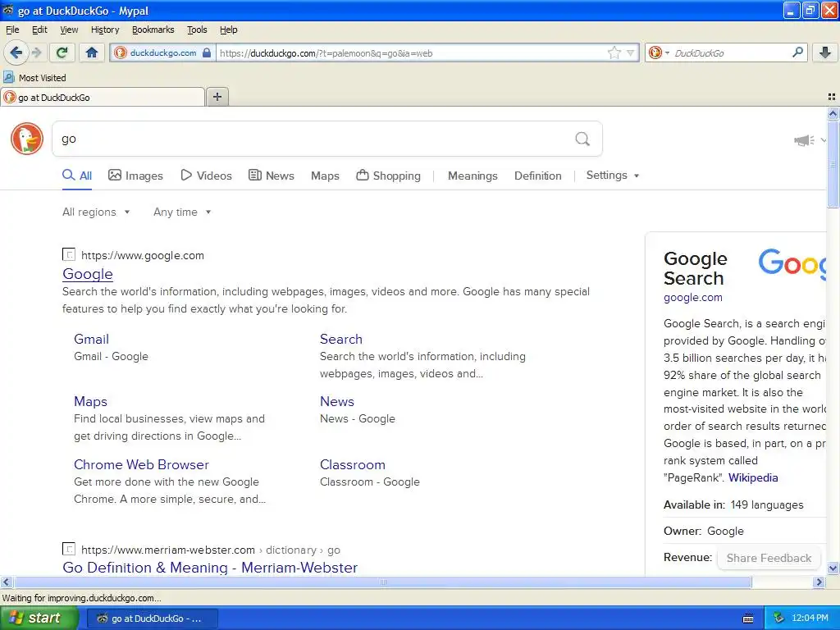
Task: Expand the Any time filter
Action: [182, 212]
